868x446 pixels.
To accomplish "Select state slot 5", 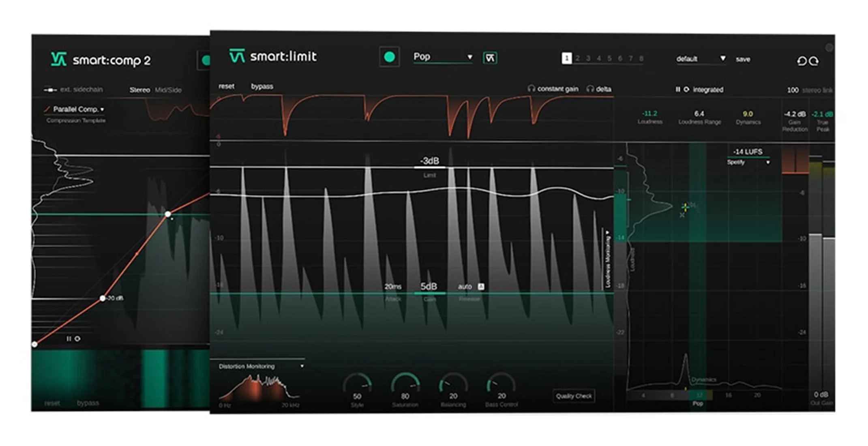I will 609,59.
